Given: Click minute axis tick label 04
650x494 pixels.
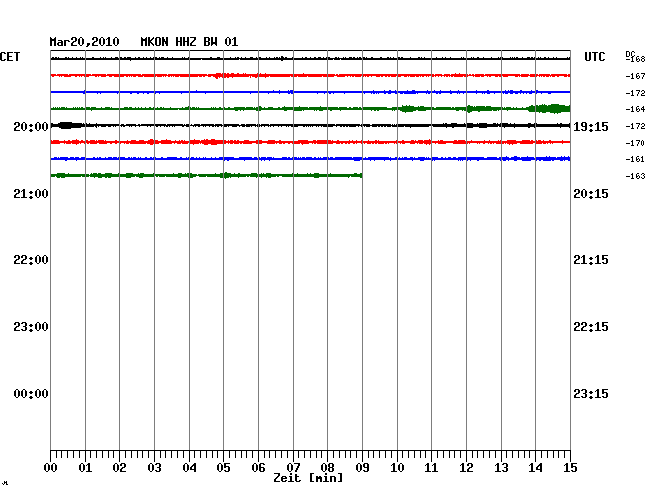Looking at the screenshot, I should point(189,468).
